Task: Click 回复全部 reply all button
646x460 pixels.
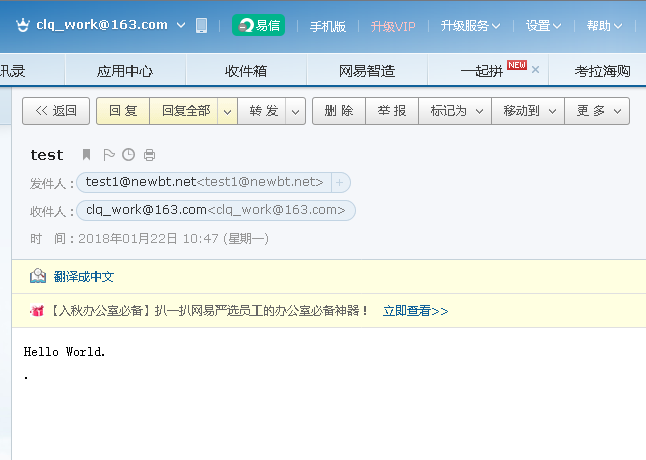Action: pyautogui.click(x=186, y=111)
